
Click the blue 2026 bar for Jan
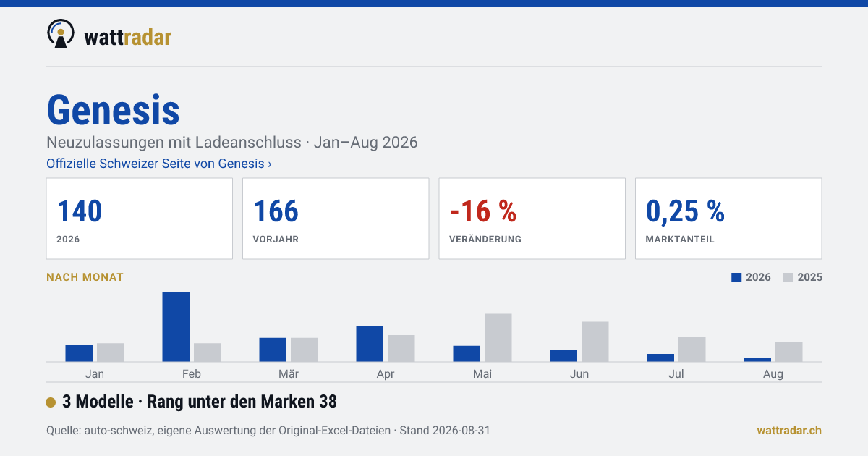79,353
